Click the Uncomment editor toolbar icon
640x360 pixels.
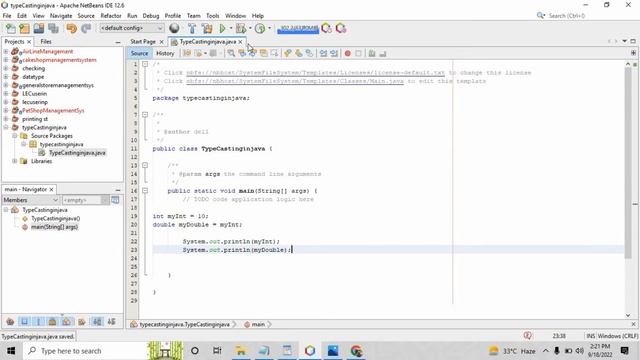[x=382, y=53]
